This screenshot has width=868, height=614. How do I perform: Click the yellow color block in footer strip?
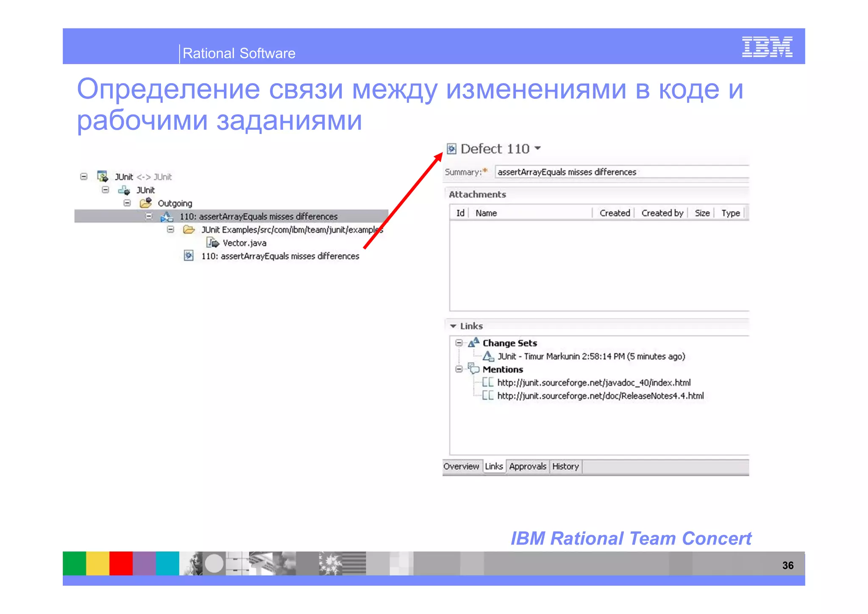click(x=98, y=563)
